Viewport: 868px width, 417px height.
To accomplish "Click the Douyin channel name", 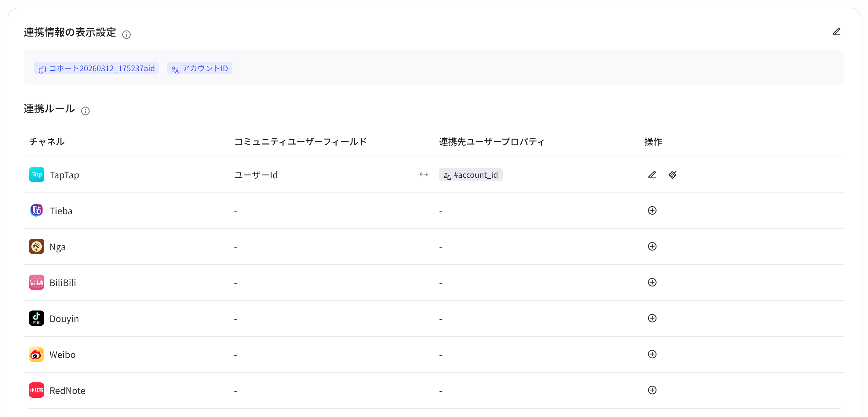I will coord(64,319).
